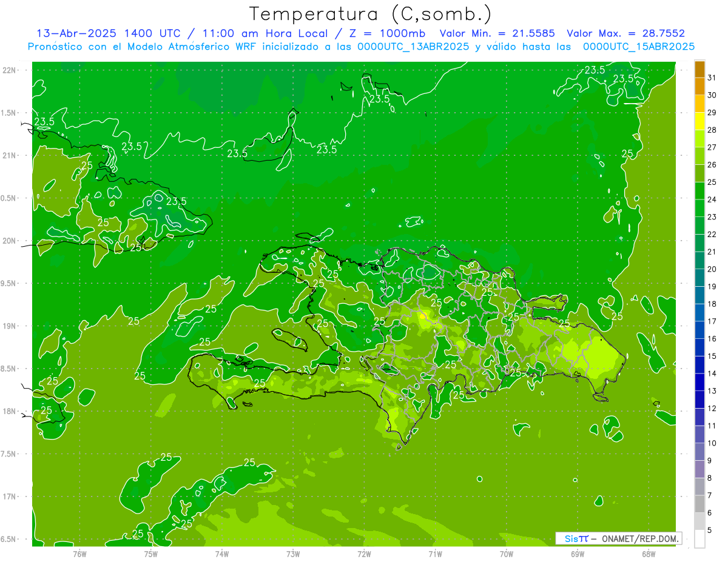Click the longitude axis label '70W'
728x562 pixels.
507,554
